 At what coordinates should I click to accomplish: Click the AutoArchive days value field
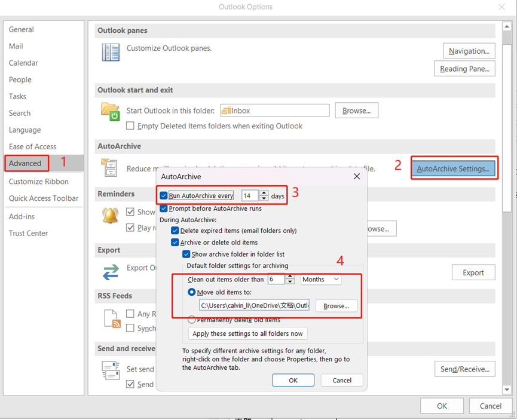[250, 195]
